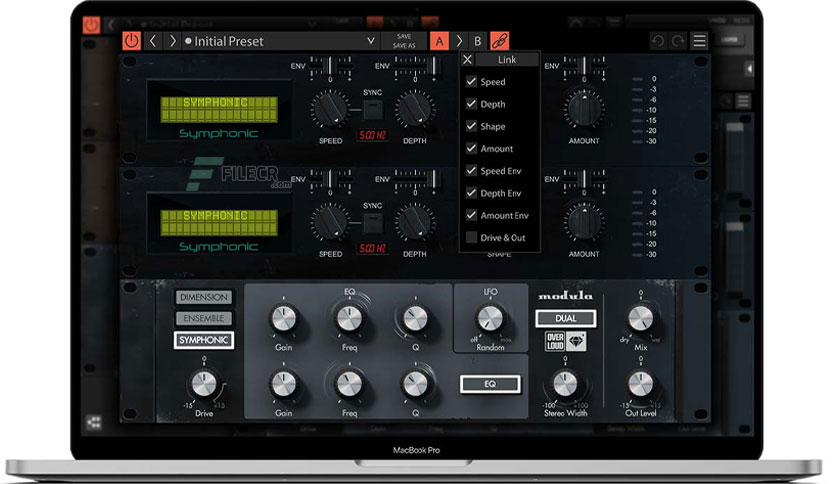Click the bottom unit AMOUNT knob
836x484 pixels.
(584, 222)
